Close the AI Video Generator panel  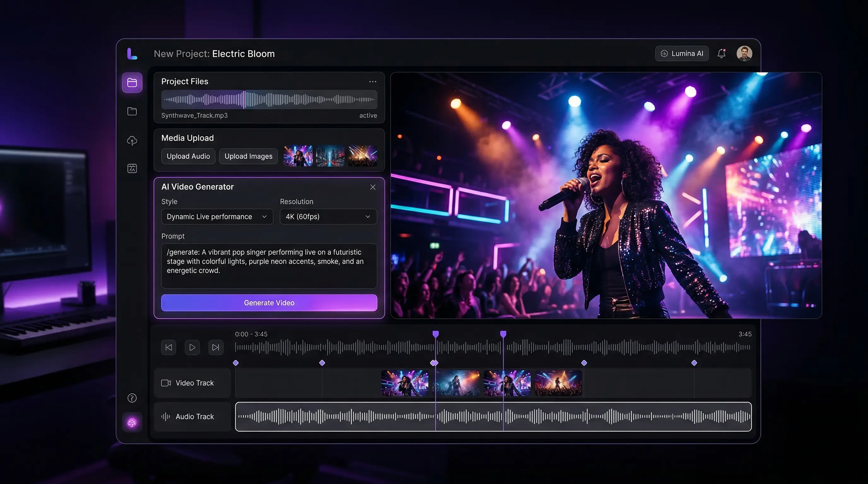373,187
